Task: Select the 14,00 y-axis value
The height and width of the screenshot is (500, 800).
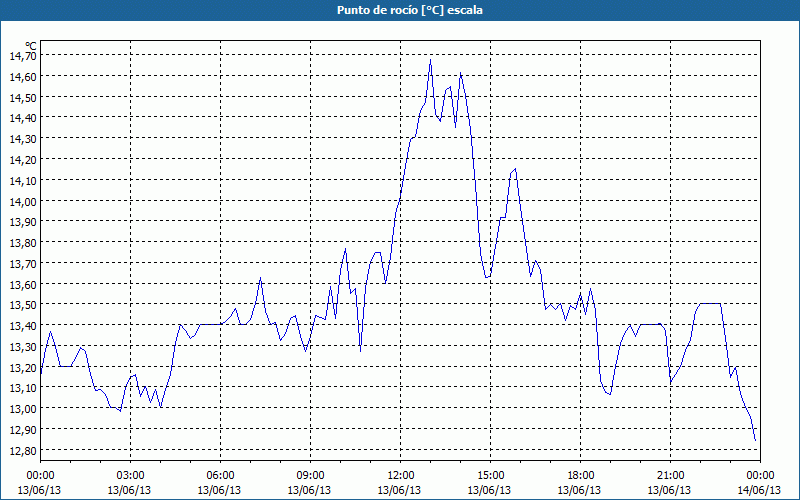Action: (23, 201)
